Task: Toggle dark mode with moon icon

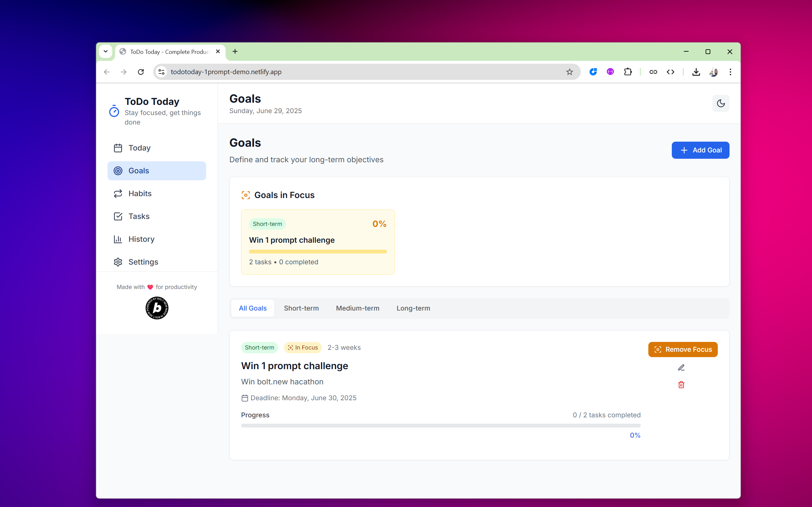Action: point(720,103)
